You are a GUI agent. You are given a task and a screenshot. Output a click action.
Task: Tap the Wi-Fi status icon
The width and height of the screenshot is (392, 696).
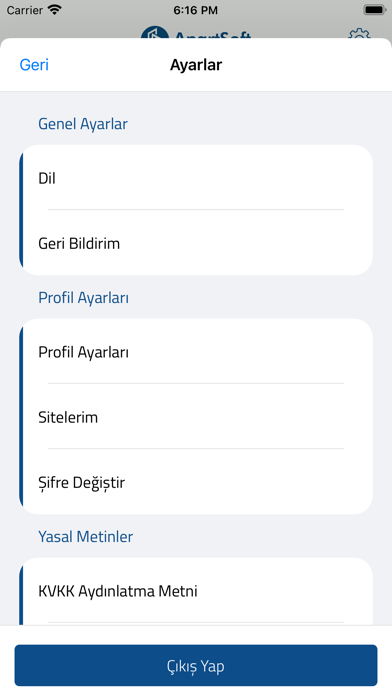point(55,10)
